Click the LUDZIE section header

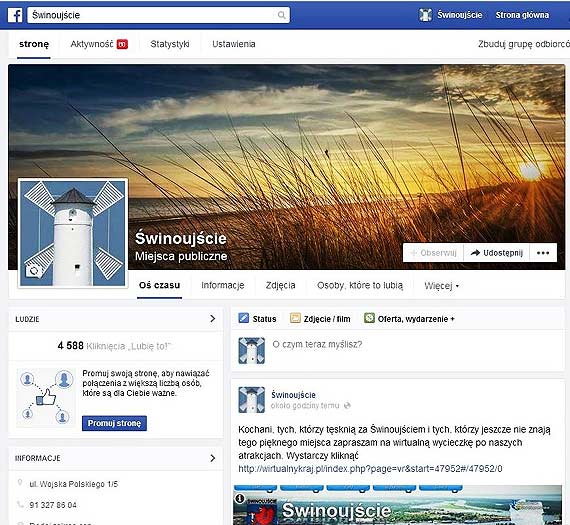27,319
